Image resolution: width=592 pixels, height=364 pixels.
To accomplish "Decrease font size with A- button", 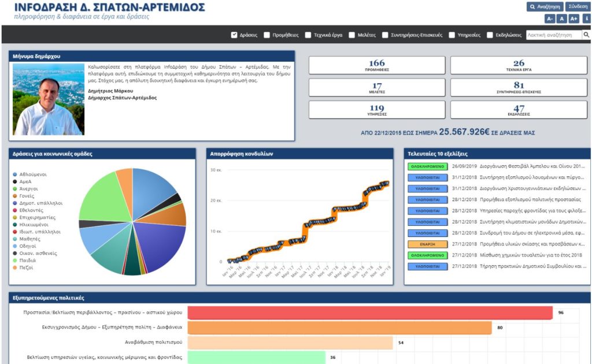I will click(549, 18).
